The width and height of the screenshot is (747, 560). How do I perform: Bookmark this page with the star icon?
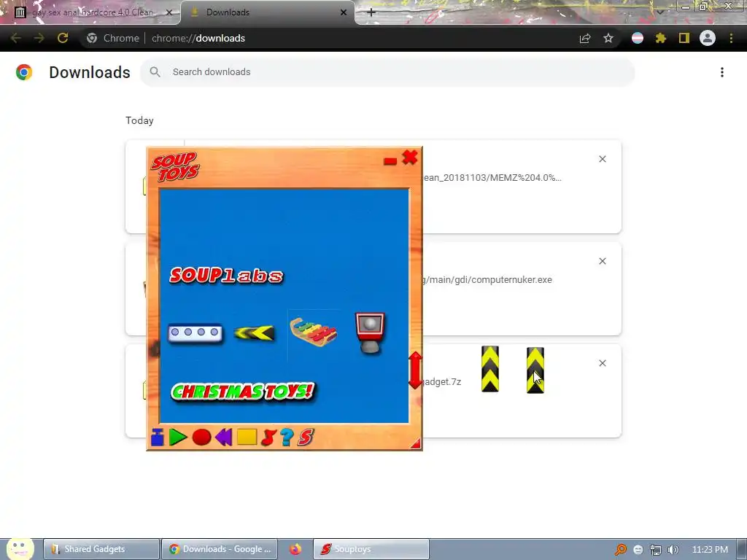point(608,38)
